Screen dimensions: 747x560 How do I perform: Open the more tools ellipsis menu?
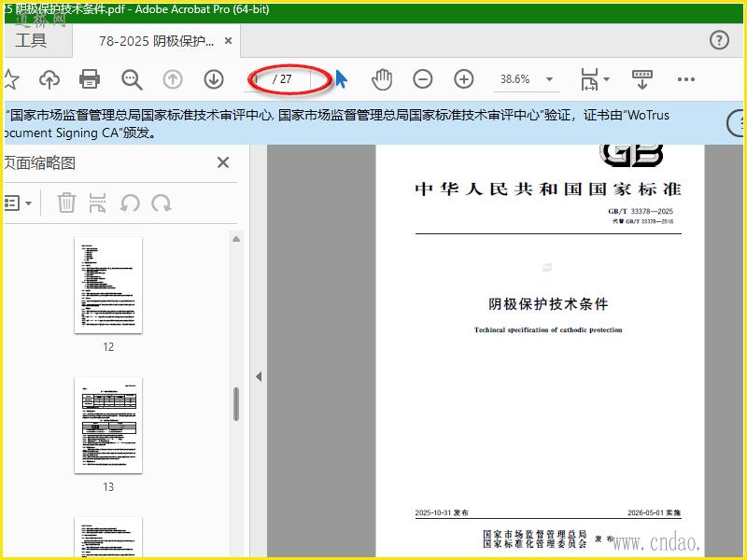point(686,79)
